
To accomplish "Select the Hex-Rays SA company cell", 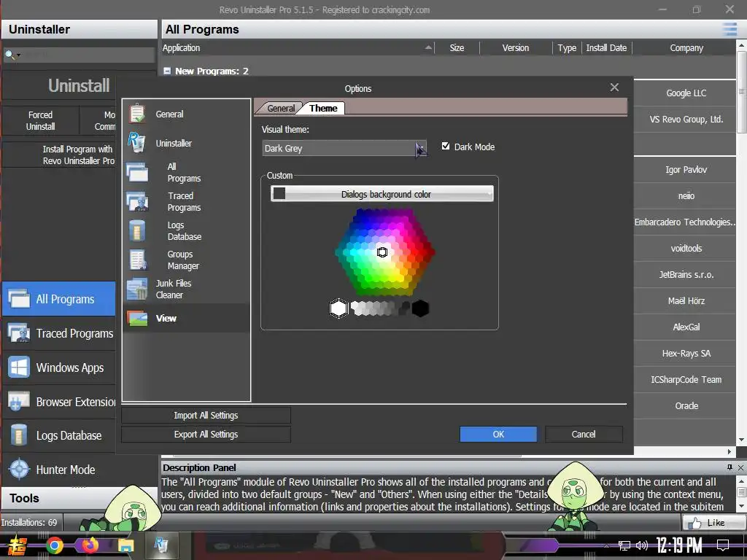I will [x=686, y=354].
